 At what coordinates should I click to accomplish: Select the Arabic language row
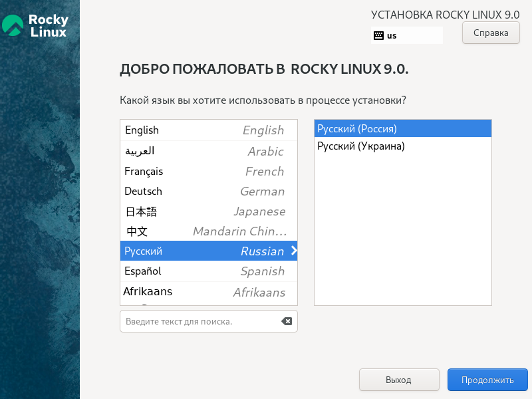click(x=209, y=151)
